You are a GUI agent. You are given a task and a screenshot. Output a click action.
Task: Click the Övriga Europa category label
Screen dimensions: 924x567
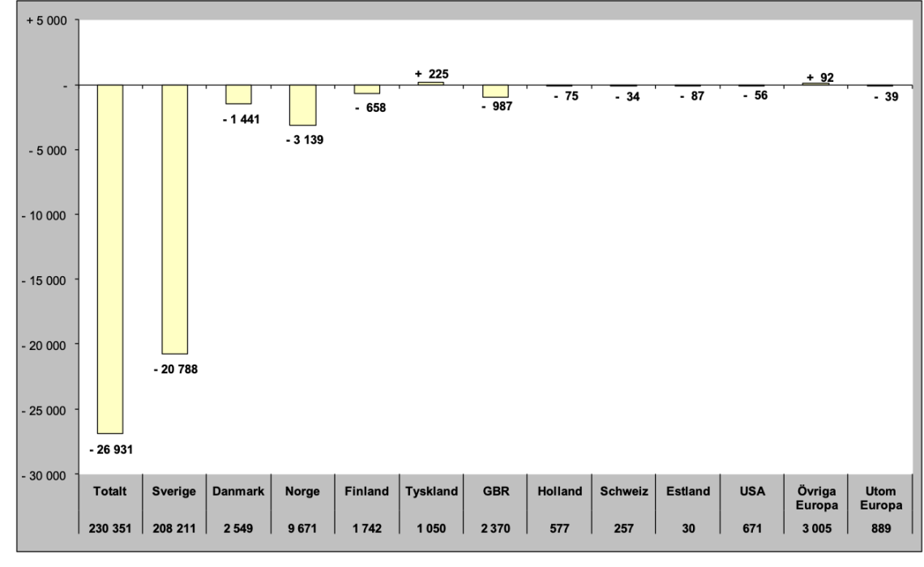tap(817, 499)
